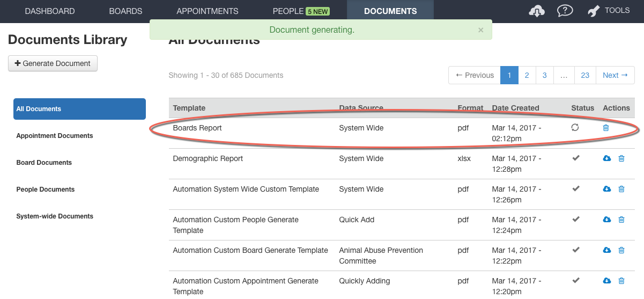Filter by System-wide Documents
Screen dimensions: 644x299
click(55, 216)
